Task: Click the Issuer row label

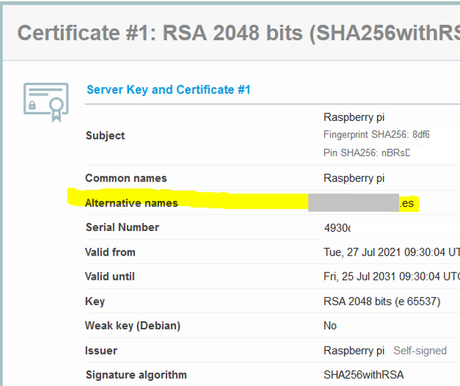Action: click(101, 351)
